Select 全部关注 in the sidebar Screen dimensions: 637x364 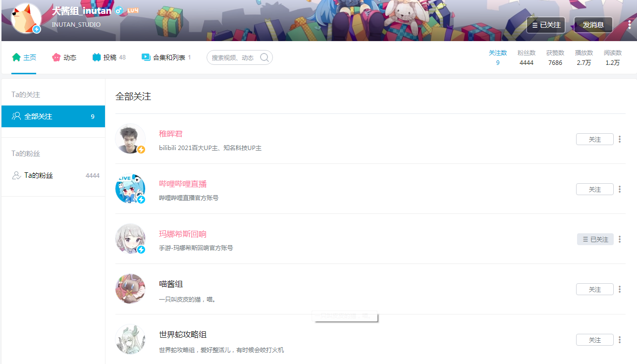[53, 116]
